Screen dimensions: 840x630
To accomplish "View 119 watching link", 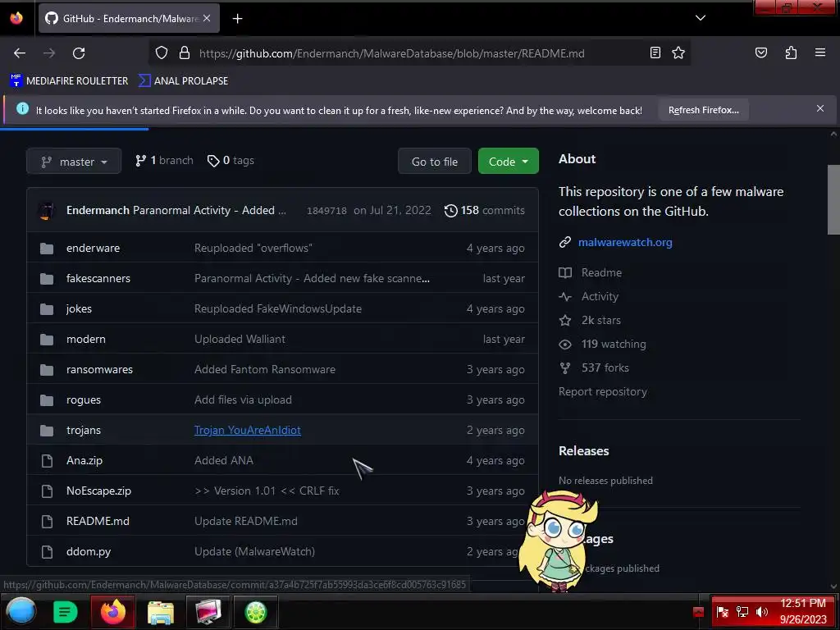I will 614,344.
